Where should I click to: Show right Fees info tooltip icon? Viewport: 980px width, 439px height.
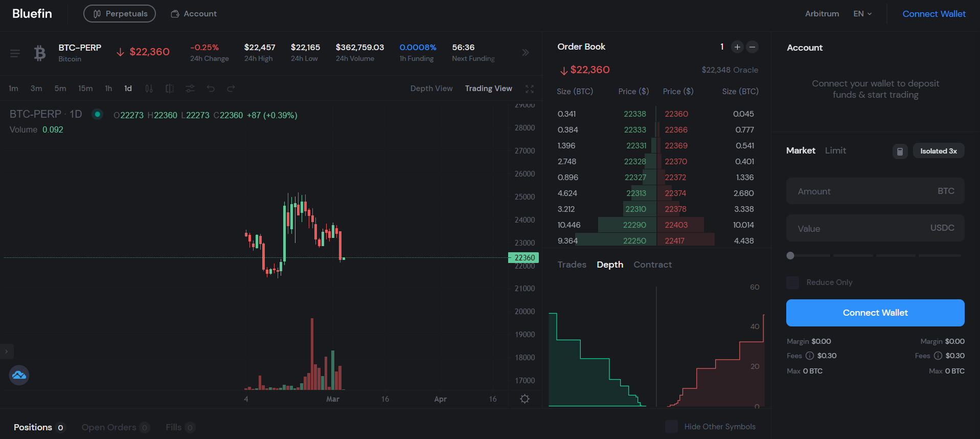(938, 356)
